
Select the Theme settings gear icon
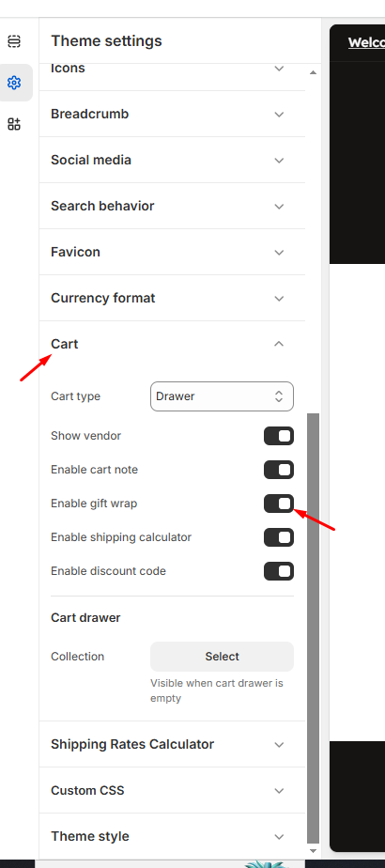[x=14, y=83]
